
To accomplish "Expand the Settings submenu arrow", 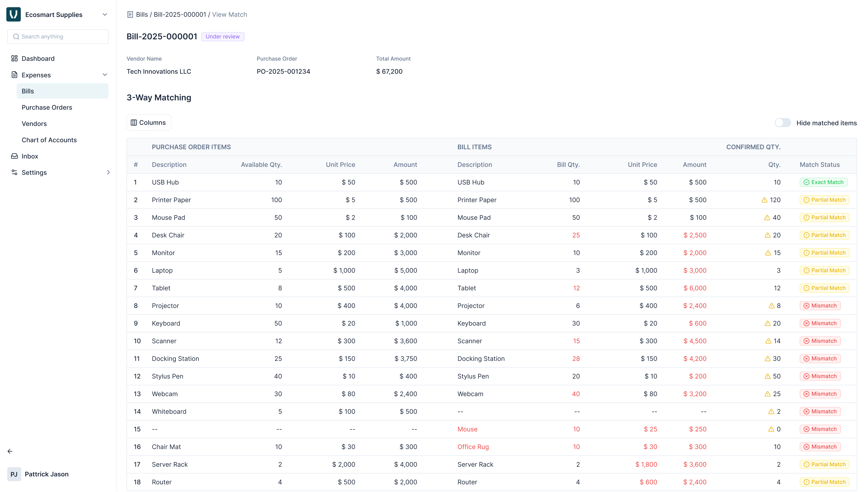I will 108,172.
